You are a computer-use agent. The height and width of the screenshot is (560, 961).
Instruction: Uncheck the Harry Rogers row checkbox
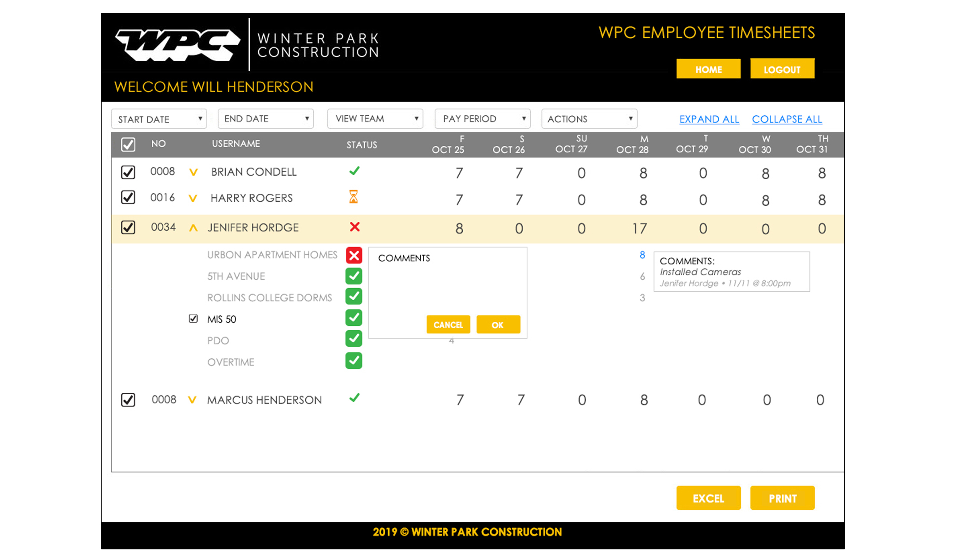[x=128, y=197]
